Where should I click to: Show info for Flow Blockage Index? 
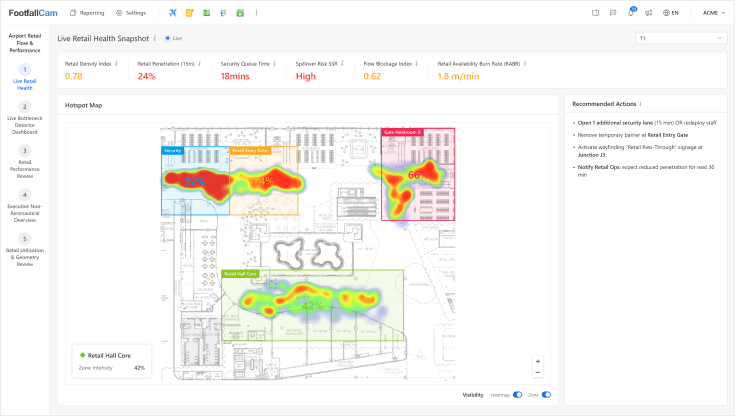pos(417,64)
